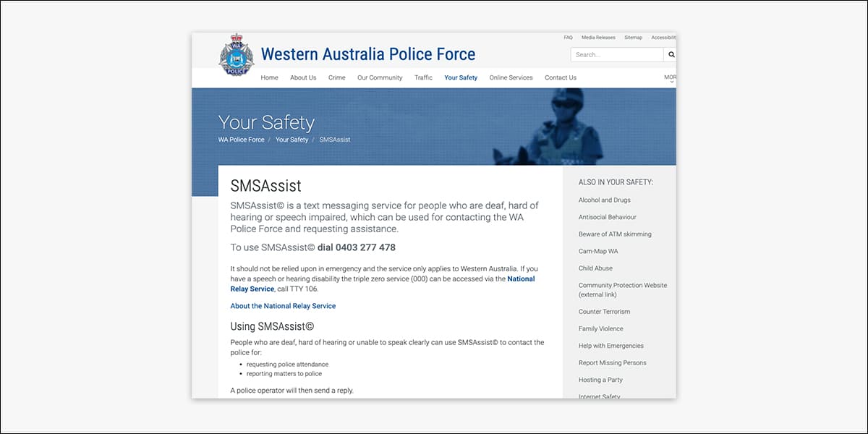The width and height of the screenshot is (868, 434).
Task: Click SMSAssist breadcrumb entry
Action: [x=335, y=140]
